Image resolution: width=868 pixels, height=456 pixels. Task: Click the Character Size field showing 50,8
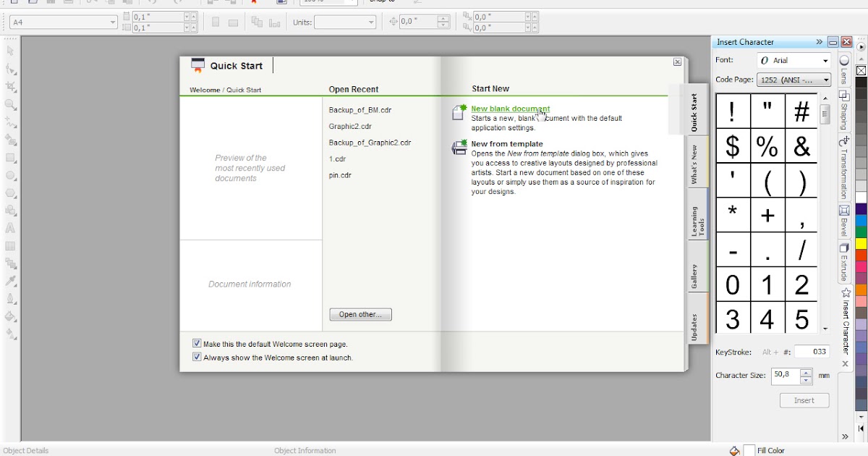pos(786,376)
